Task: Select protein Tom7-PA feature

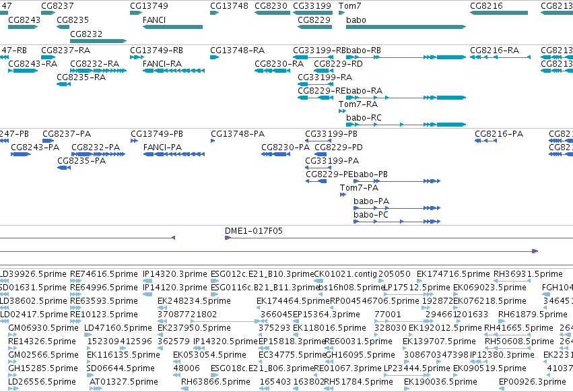Action: [343, 195]
